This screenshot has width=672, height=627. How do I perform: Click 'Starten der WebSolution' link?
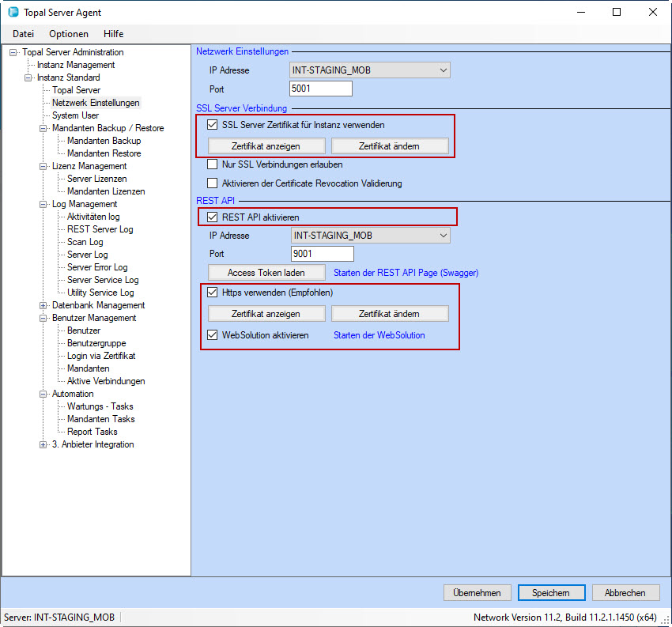[x=379, y=335]
